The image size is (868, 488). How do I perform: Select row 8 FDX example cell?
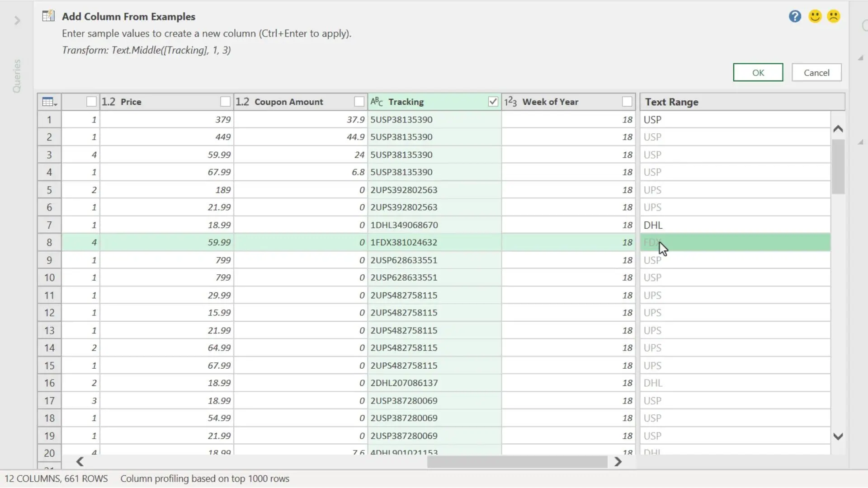click(723, 242)
